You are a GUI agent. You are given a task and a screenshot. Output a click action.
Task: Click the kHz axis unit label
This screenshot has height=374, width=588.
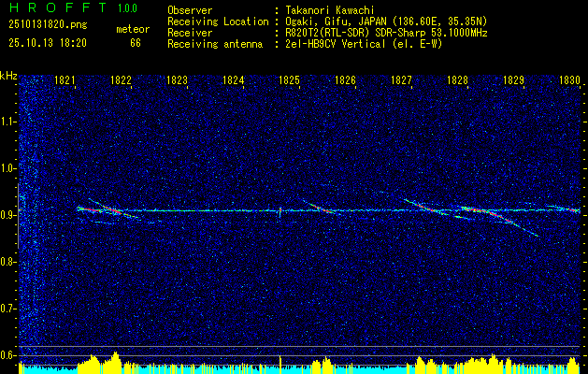pos(8,76)
